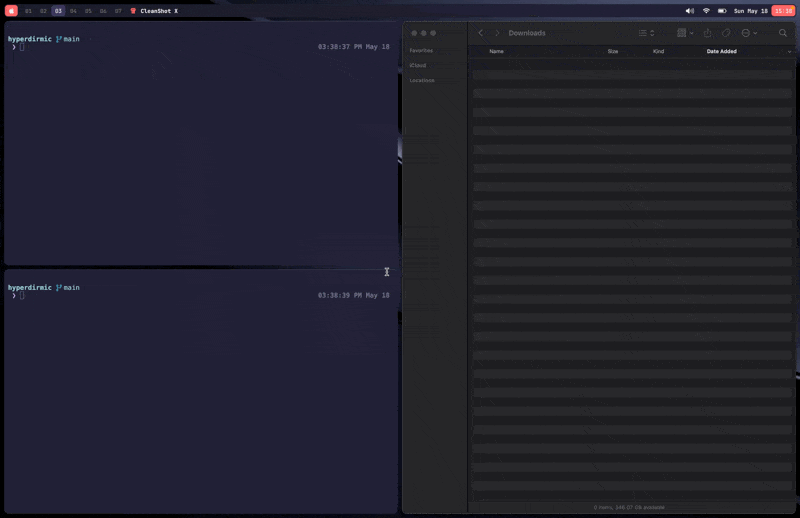Zoom the Finder window with the third traffic light
This screenshot has width=800, height=518.
433,33
